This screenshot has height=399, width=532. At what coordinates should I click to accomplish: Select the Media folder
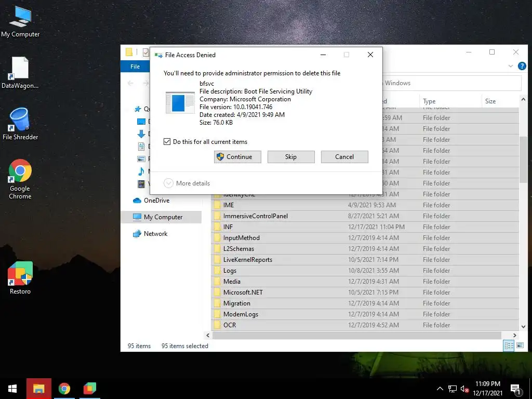click(x=365, y=281)
